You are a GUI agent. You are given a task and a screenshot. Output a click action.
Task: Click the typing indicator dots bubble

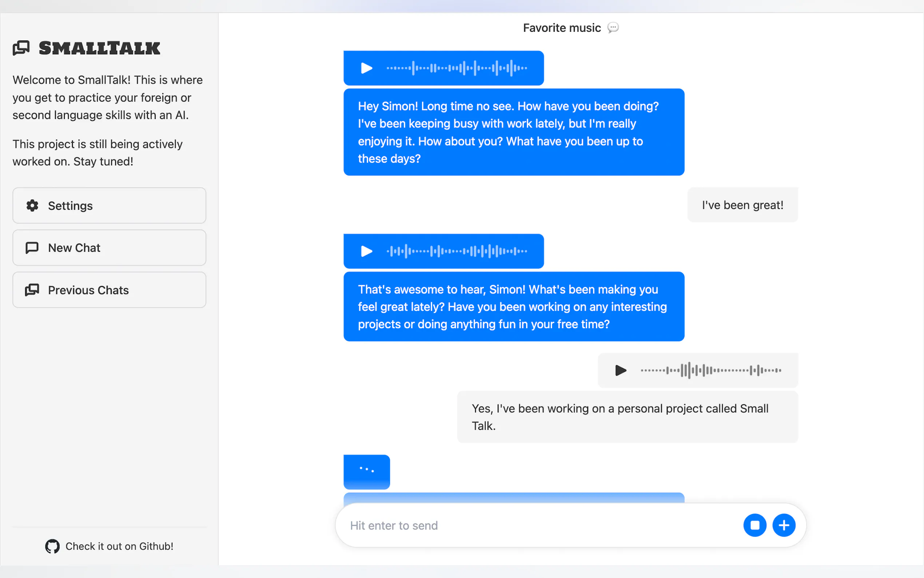click(x=366, y=471)
